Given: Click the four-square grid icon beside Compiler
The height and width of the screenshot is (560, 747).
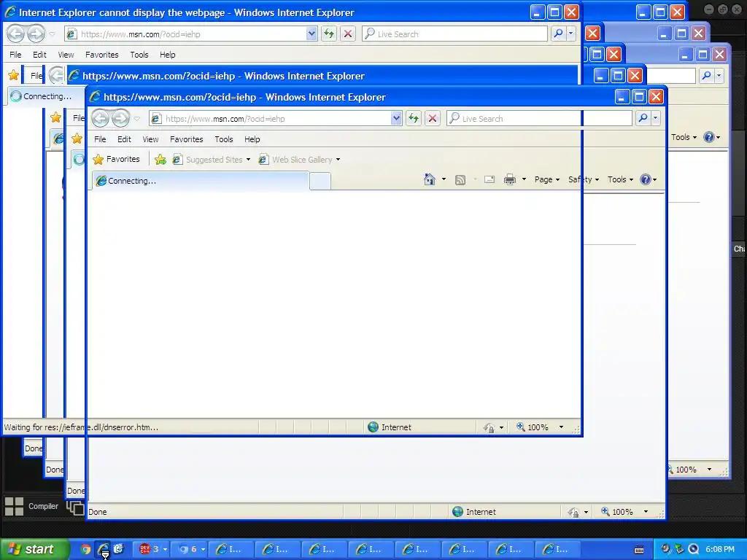Looking at the screenshot, I should [14, 506].
